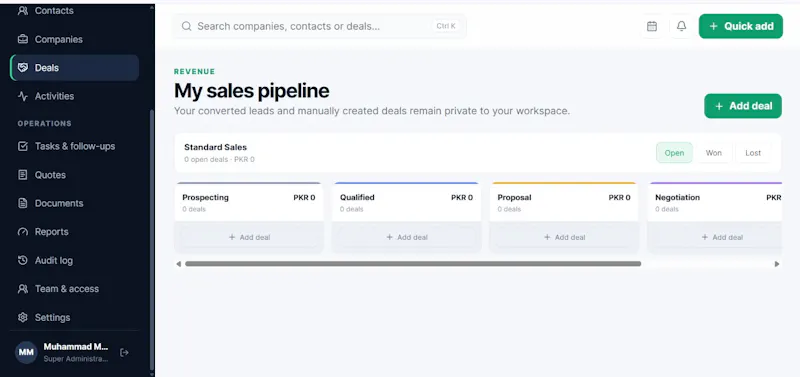Viewport: 800px width, 377px height.
Task: Open the notifications bell icon
Action: (681, 26)
